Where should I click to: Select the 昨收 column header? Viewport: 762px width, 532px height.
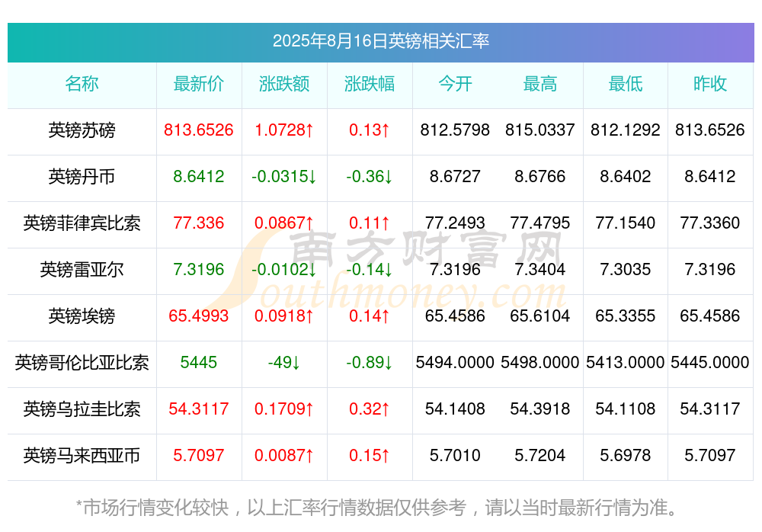pyautogui.click(x=710, y=84)
